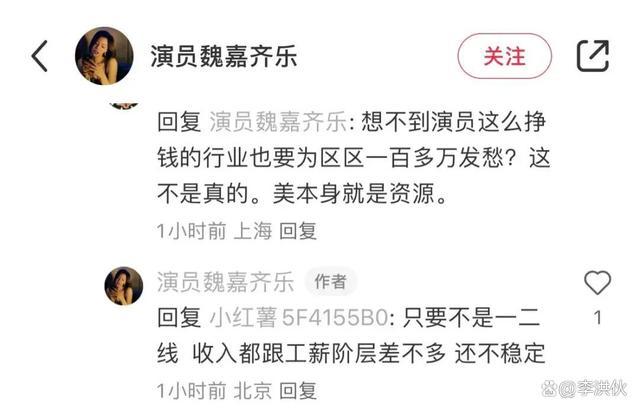Select the comment text about 区区一百多万
Viewport: 640px width, 411px height.
click(353, 158)
